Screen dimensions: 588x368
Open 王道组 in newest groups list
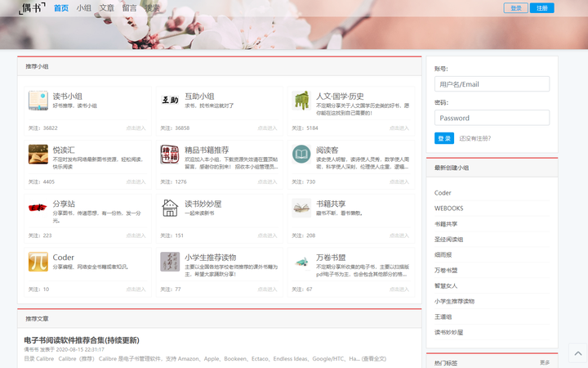(443, 317)
